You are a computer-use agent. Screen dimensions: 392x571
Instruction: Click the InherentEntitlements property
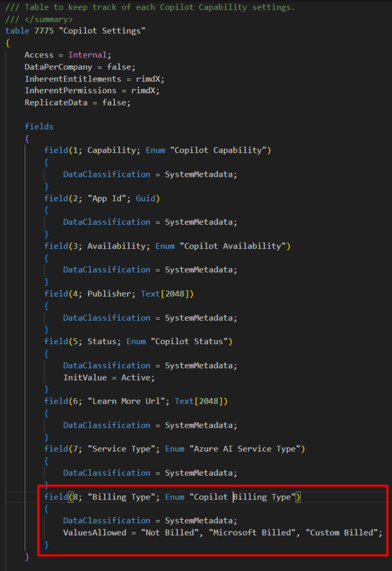tap(72, 79)
